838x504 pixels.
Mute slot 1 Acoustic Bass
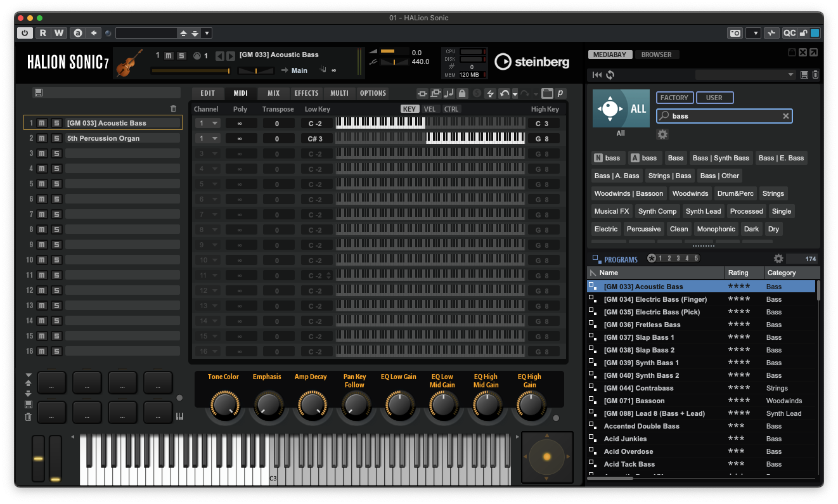[x=42, y=123]
